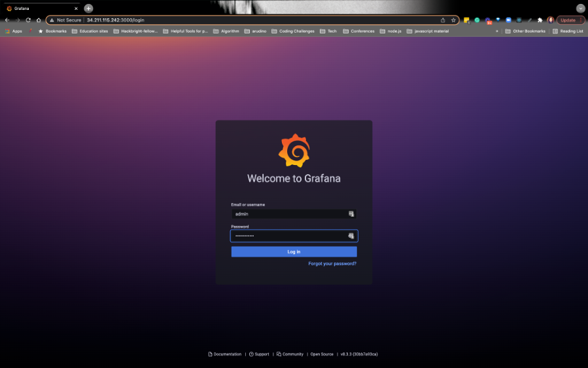The height and width of the screenshot is (368, 588).
Task: Open the Reading List
Action: [x=568, y=31]
